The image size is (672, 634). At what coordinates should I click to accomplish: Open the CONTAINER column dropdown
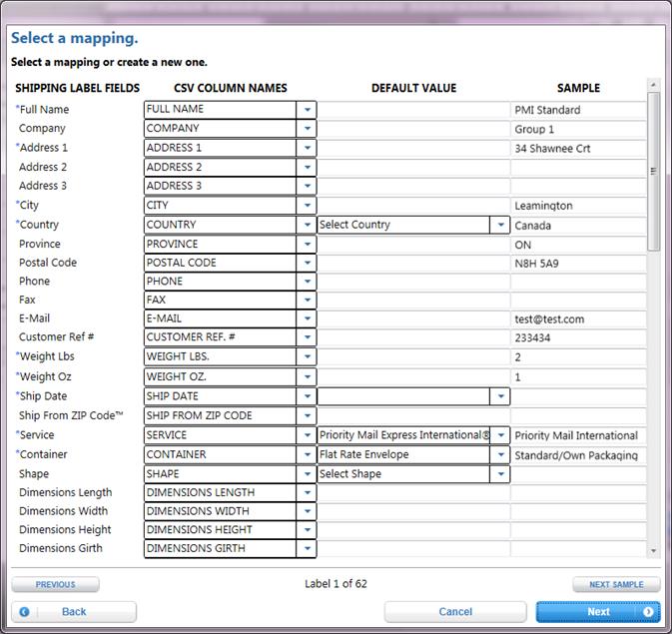coord(307,455)
